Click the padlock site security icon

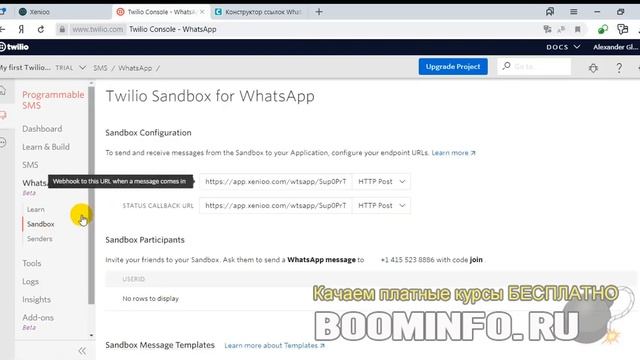tap(62, 29)
